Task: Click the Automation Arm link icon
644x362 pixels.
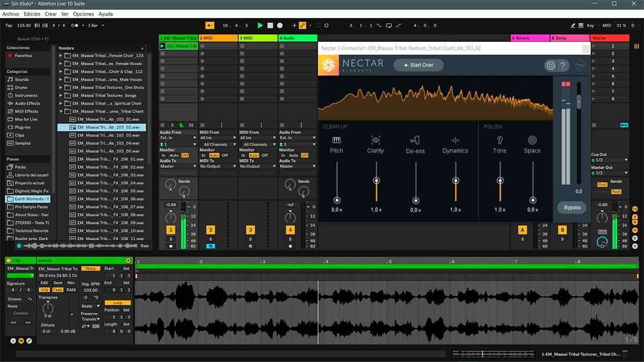Action: (302, 25)
